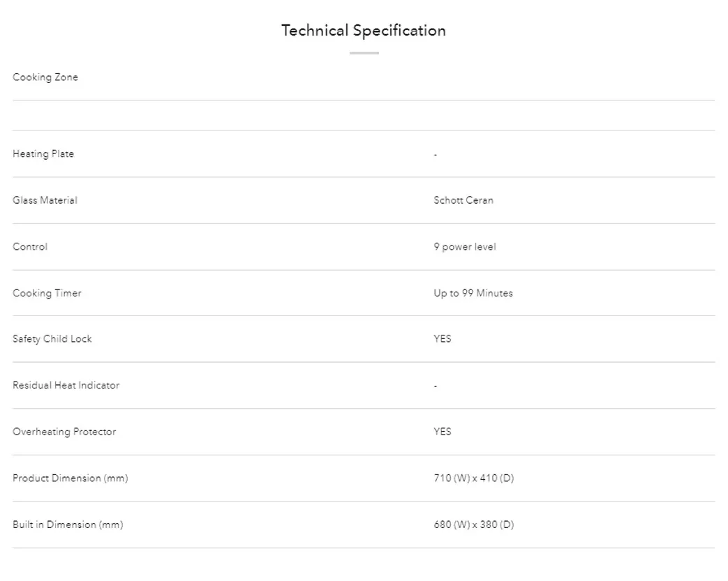Select the Product Dimension (mm) label
The width and height of the screenshot is (728, 581).
(70, 478)
